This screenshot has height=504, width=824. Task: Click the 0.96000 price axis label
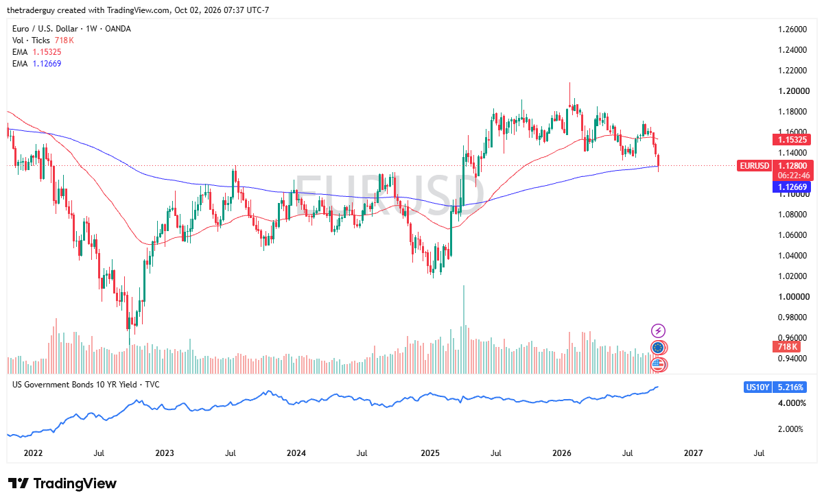[x=792, y=337]
